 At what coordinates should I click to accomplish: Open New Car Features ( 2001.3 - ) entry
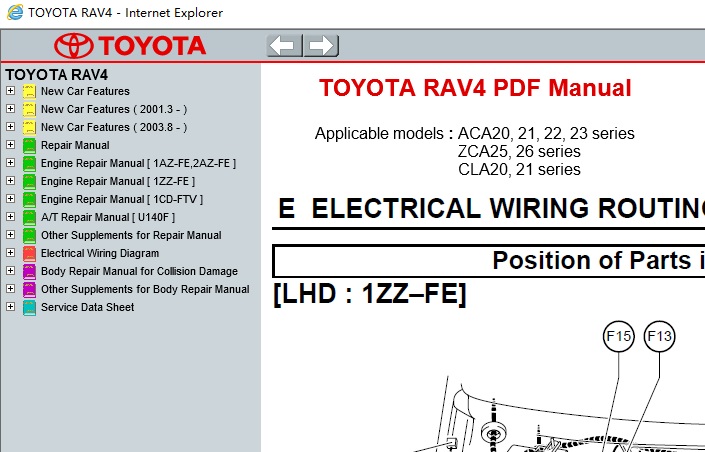(114, 109)
